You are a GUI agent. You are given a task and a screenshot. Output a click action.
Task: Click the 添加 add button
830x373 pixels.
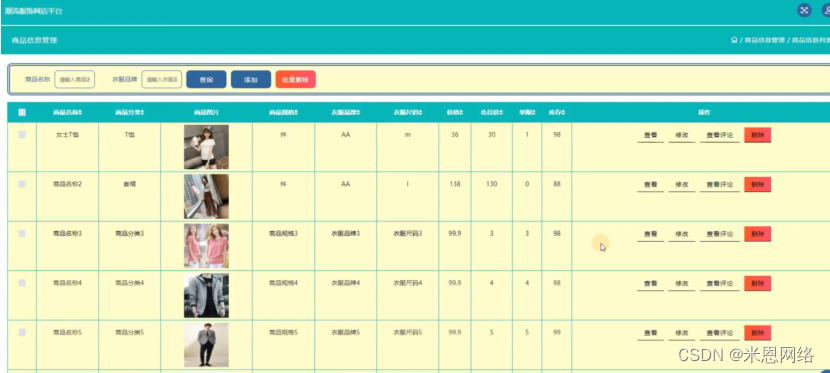point(251,79)
